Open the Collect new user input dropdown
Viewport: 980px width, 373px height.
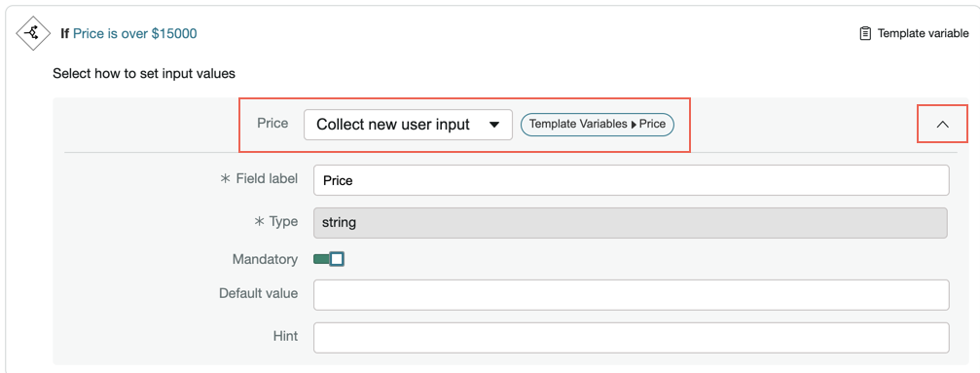click(408, 125)
